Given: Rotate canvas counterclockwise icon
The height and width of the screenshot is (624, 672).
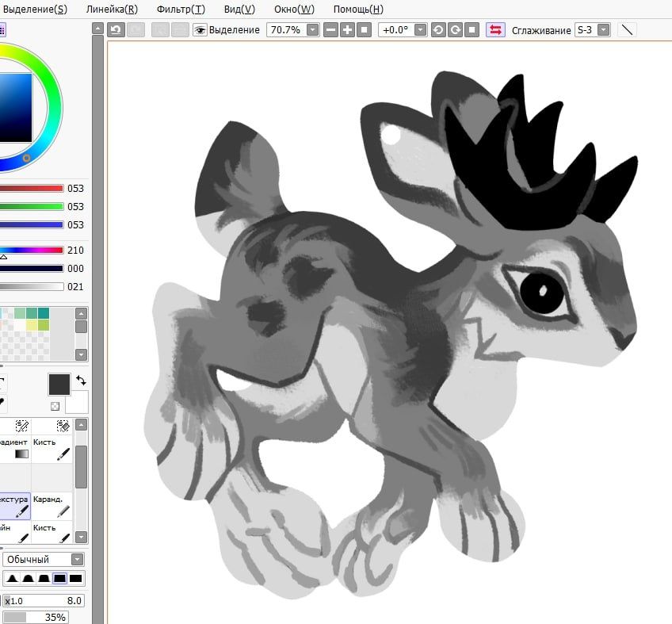Looking at the screenshot, I should point(438,30).
